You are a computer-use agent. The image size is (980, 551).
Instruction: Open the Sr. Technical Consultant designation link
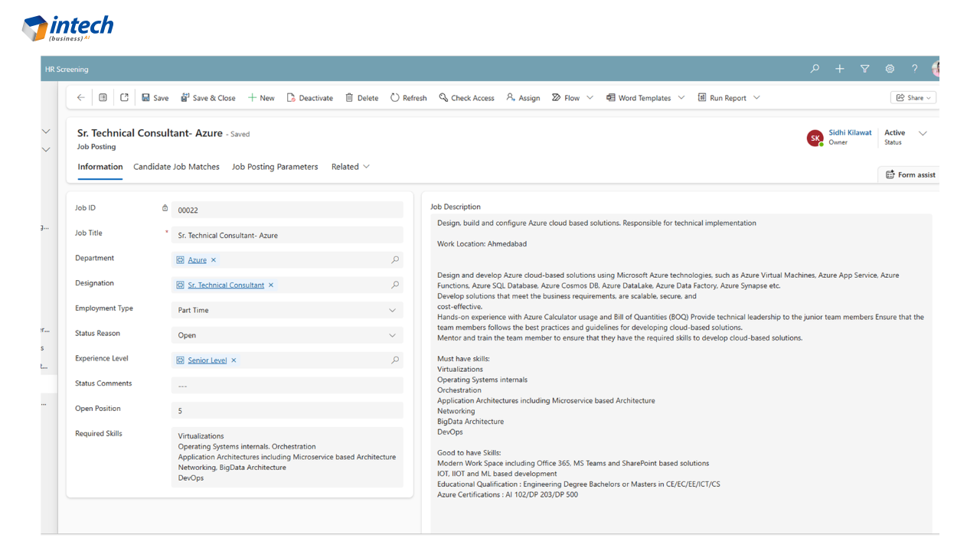pos(226,285)
